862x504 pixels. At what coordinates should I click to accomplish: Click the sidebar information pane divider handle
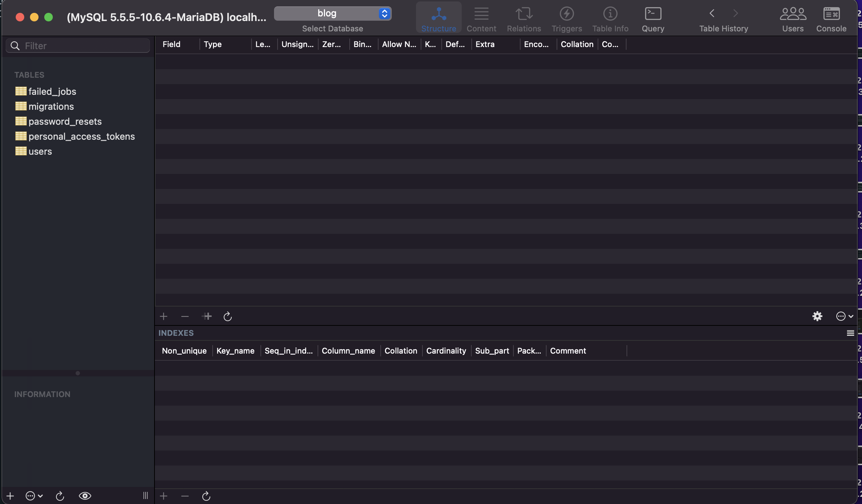tap(78, 373)
